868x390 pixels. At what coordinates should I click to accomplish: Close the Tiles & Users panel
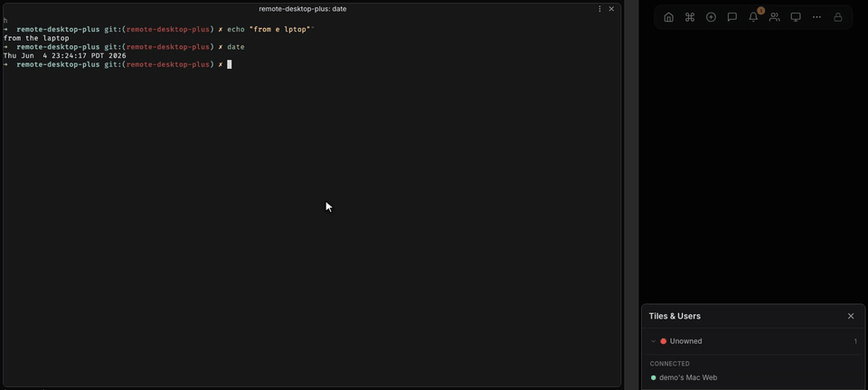pos(851,317)
